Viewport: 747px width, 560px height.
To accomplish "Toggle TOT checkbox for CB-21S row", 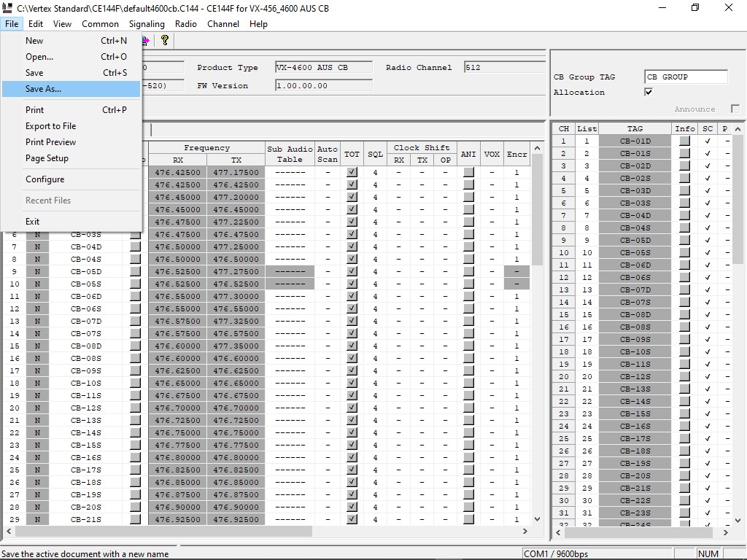I will pos(352,519).
